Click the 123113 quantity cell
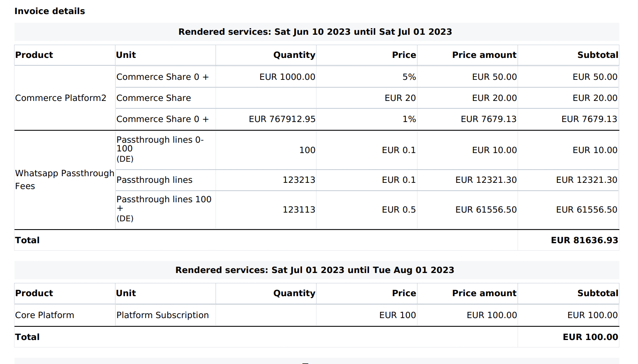 click(299, 210)
